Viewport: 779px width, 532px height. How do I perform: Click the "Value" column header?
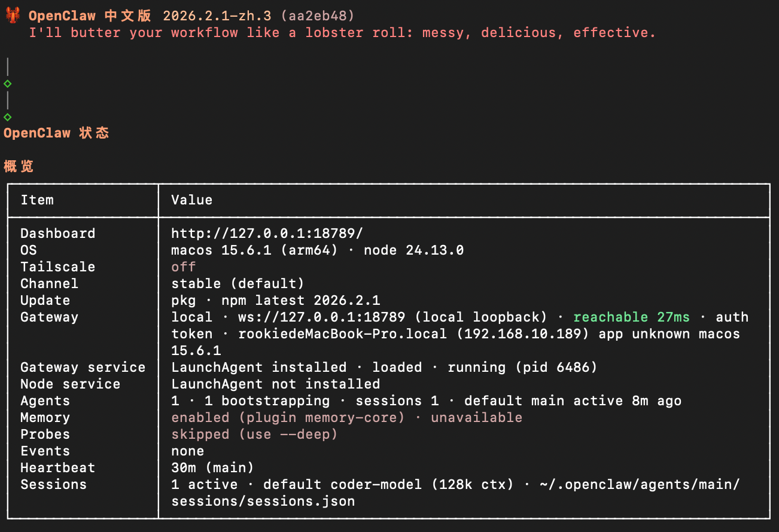(x=192, y=200)
